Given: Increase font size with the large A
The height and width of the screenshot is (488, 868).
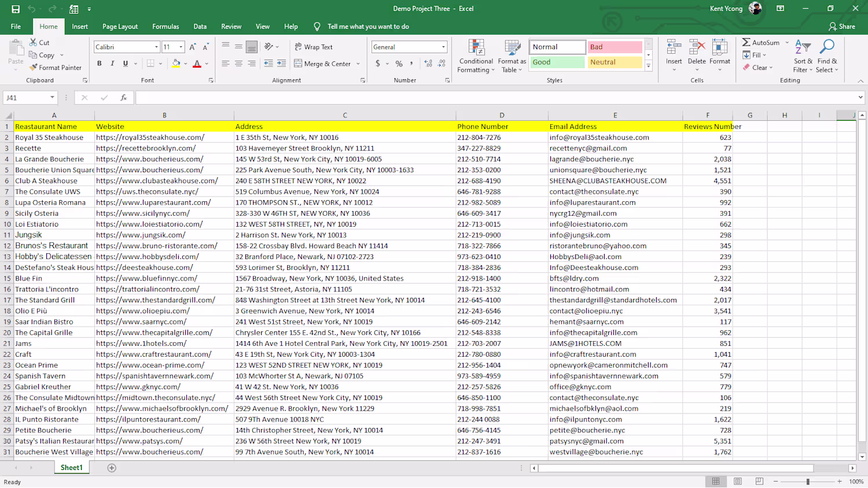Looking at the screenshot, I should click(193, 47).
